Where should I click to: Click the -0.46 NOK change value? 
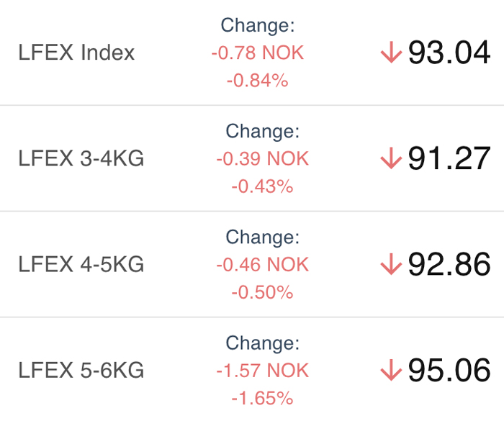262,265
